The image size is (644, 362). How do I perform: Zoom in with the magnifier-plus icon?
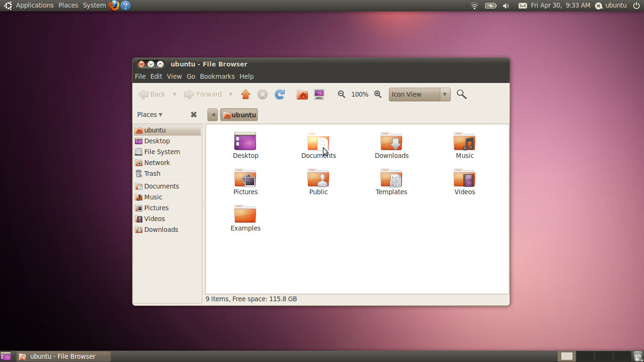[x=378, y=94]
